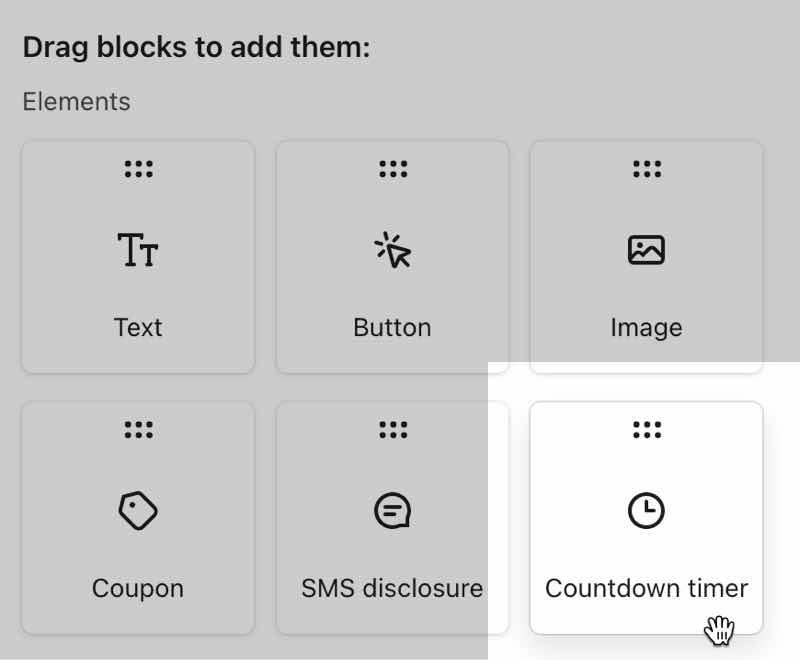The height and width of the screenshot is (660, 800).
Task: Select the SMS disclosure speech bubble icon
Action: [x=392, y=510]
